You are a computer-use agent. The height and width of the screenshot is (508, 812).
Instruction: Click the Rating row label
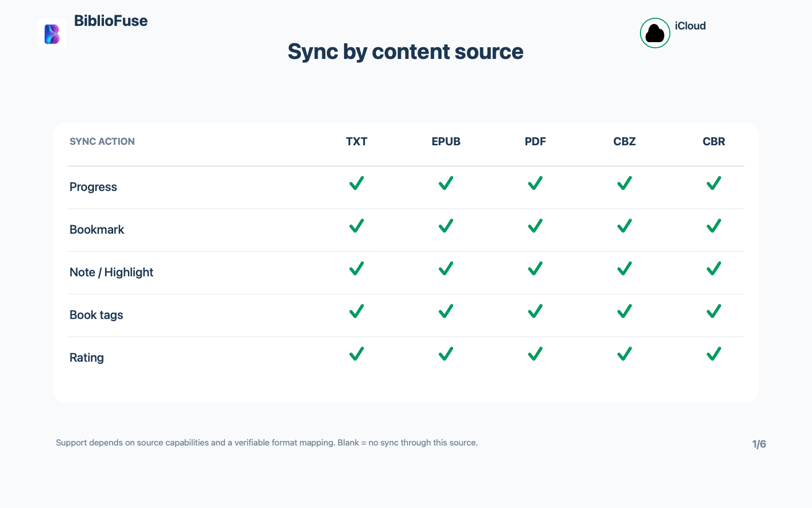pos(87,358)
